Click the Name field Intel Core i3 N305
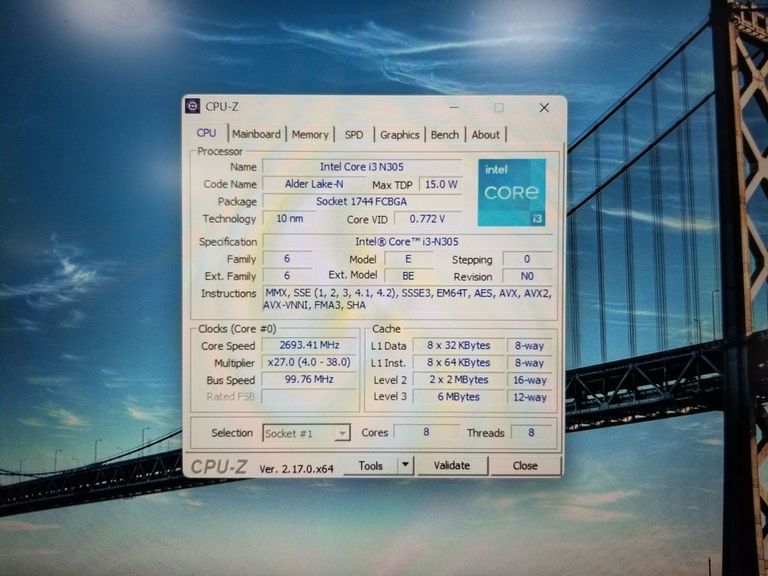 point(362,167)
